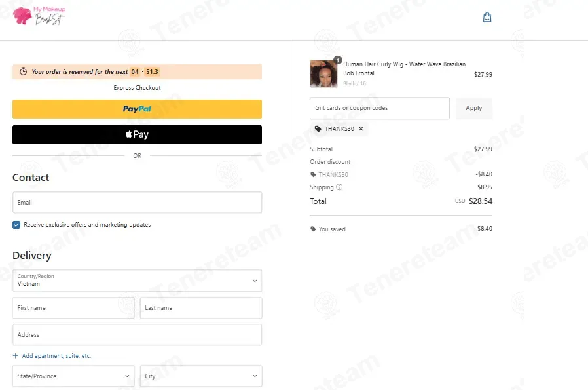Focus the Address field
The height and width of the screenshot is (390, 588).
[x=137, y=334]
